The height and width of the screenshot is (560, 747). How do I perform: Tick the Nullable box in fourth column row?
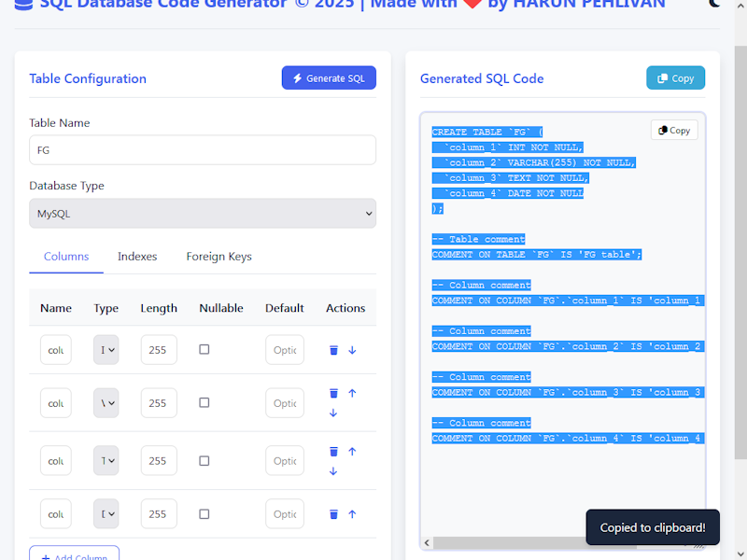204,514
